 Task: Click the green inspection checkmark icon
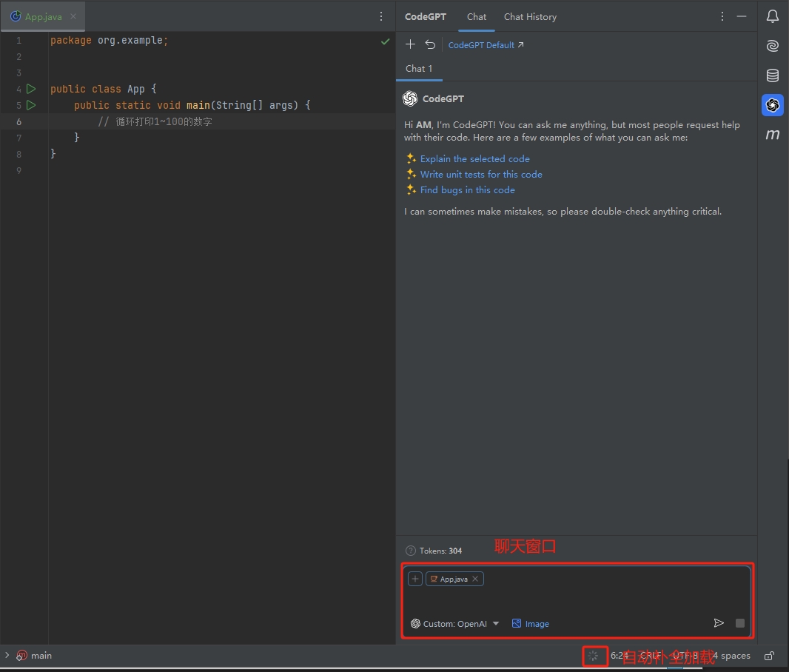(386, 41)
